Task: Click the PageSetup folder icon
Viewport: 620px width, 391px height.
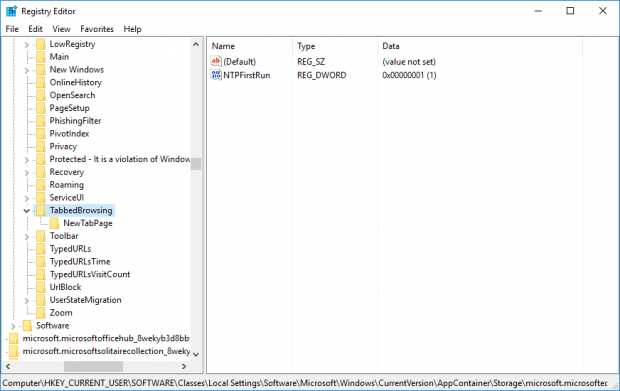Action: (x=41, y=108)
